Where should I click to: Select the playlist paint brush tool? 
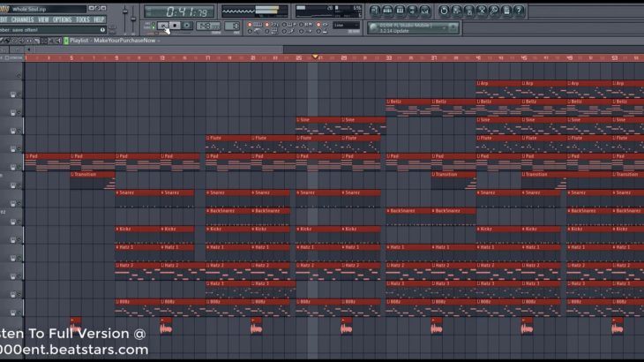[x=8, y=41]
